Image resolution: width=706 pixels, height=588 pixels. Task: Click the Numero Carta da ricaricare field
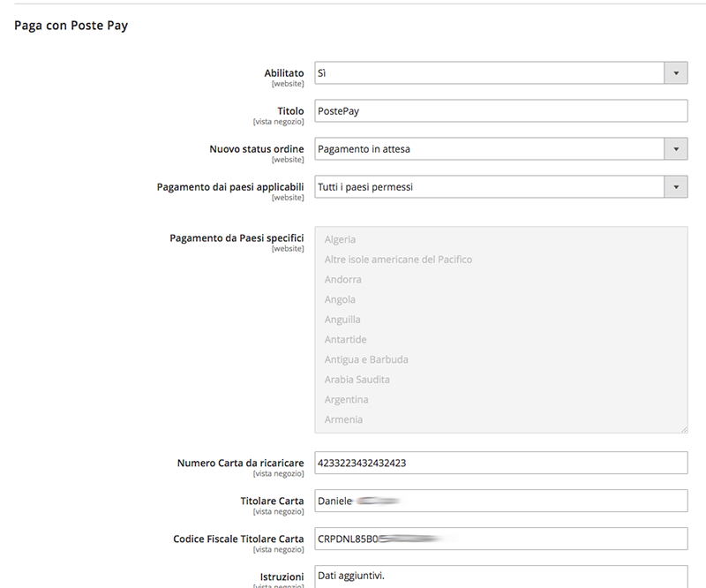501,463
